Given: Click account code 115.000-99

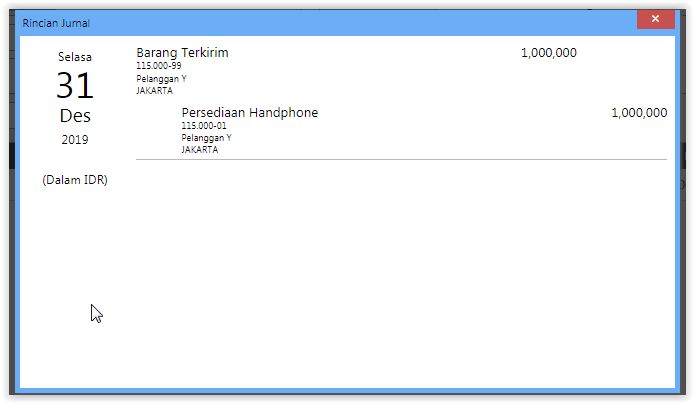Looking at the screenshot, I should tap(158, 66).
